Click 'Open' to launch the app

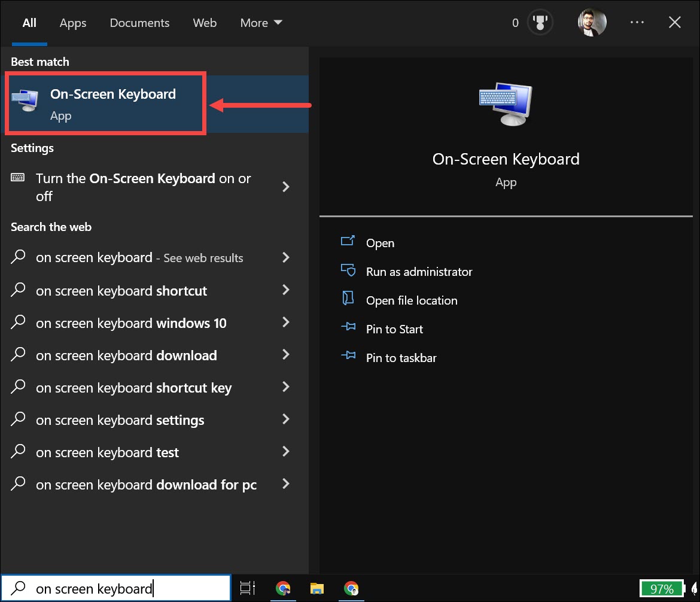click(380, 243)
